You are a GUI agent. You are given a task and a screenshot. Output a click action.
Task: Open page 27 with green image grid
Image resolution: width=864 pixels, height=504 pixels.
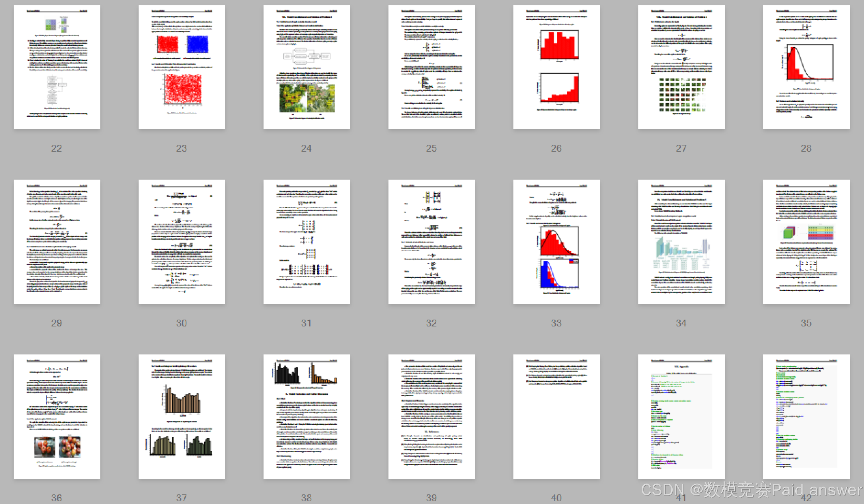coord(681,67)
